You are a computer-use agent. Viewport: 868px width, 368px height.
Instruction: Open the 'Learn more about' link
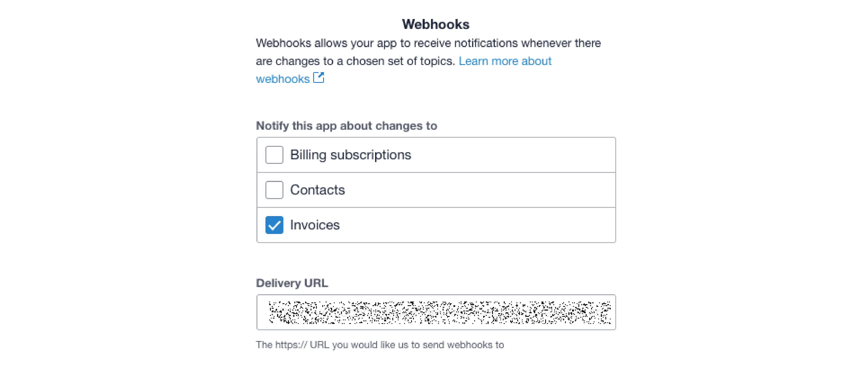coord(505,61)
